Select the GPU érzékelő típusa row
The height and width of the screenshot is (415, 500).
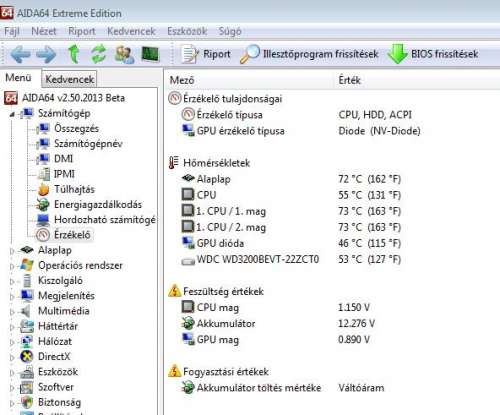pos(301,131)
